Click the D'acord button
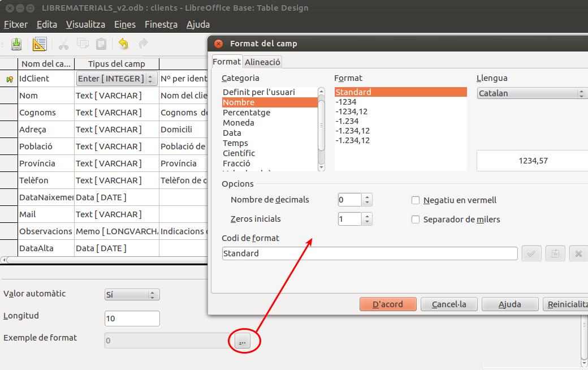This screenshot has width=588, height=370. (x=388, y=304)
